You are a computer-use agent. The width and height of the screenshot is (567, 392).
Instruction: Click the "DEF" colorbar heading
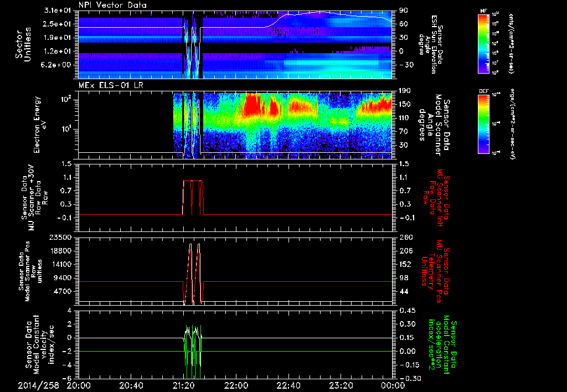tap(483, 91)
